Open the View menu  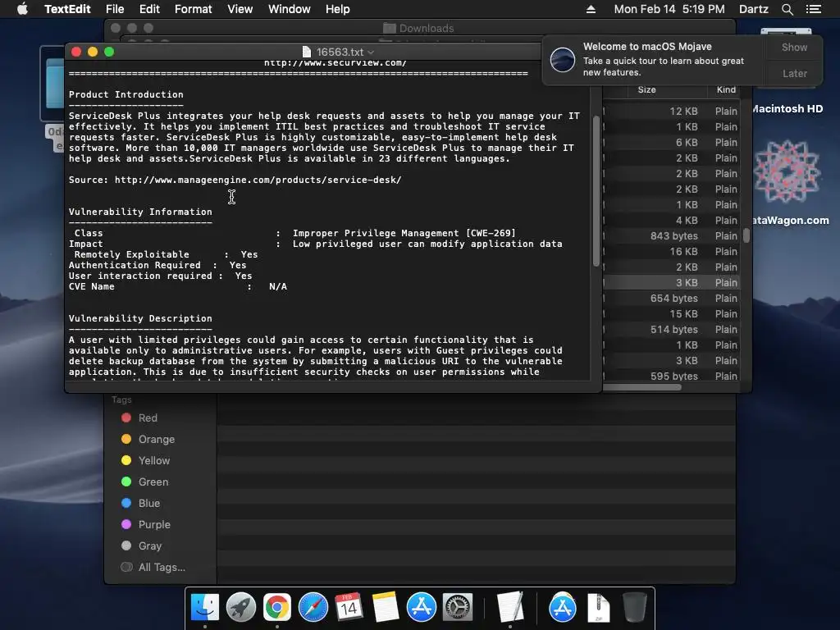[240, 9]
